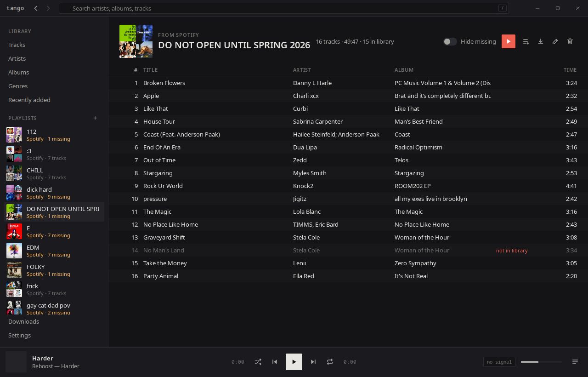Click the now-playing album art thumbnail
Image resolution: width=588 pixels, height=377 pixels.
(x=16, y=362)
